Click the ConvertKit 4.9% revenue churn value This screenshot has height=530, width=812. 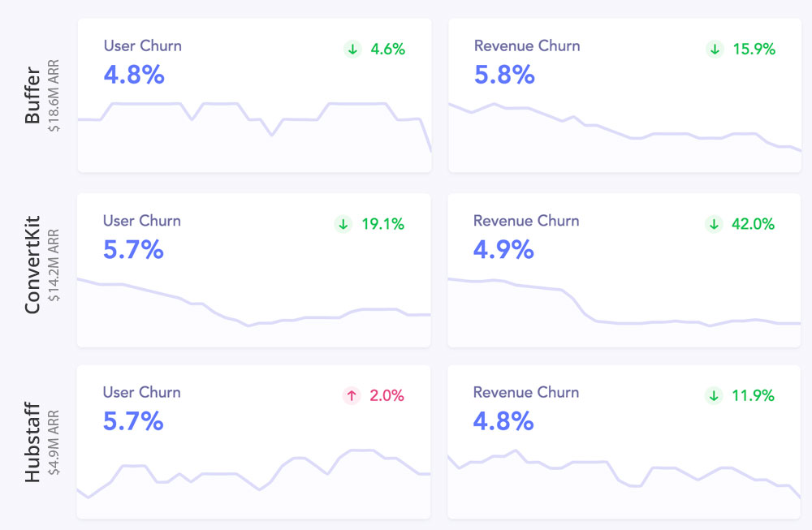tap(503, 249)
